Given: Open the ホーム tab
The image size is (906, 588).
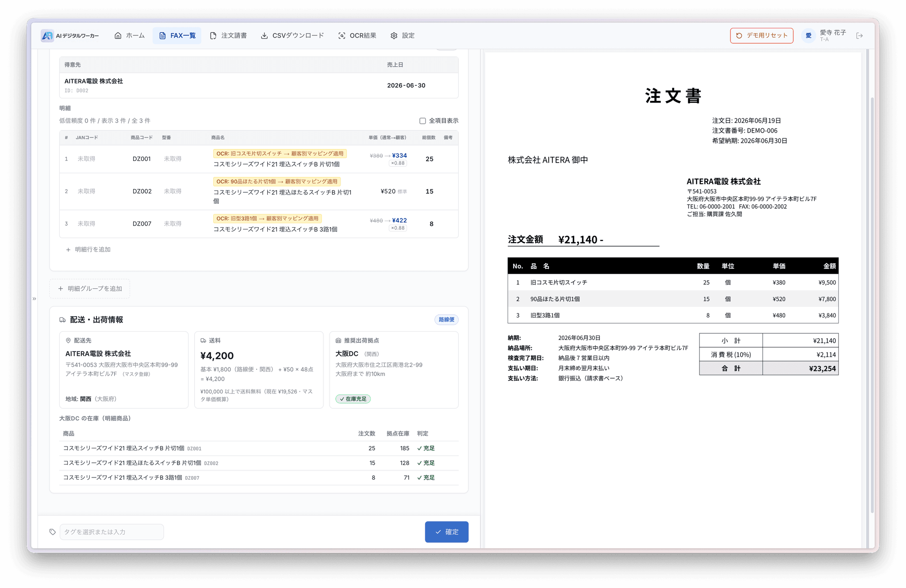Looking at the screenshot, I should point(130,36).
